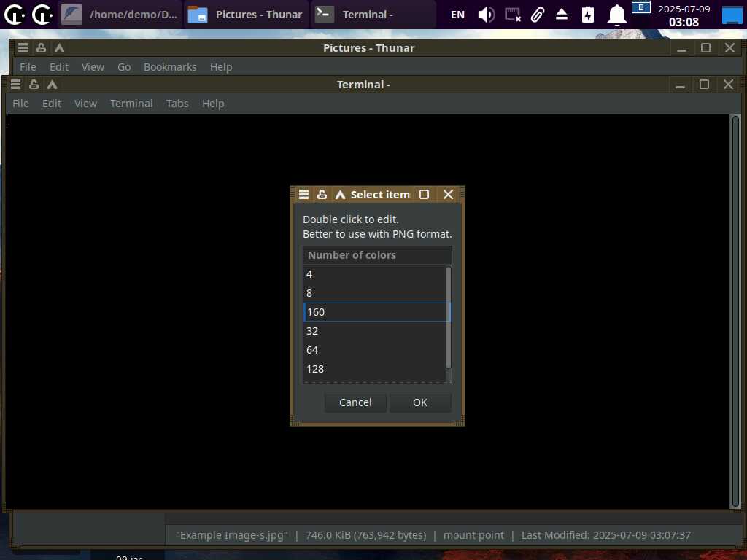Open the Terminal menu in Terminal window
Image resolution: width=747 pixels, height=560 pixels.
(131, 104)
